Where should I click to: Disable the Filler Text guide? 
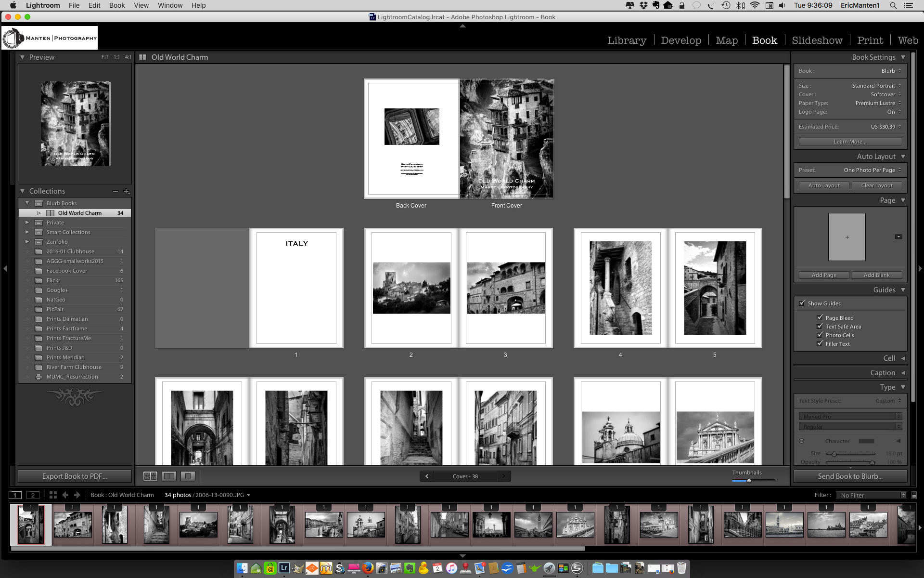click(x=820, y=343)
